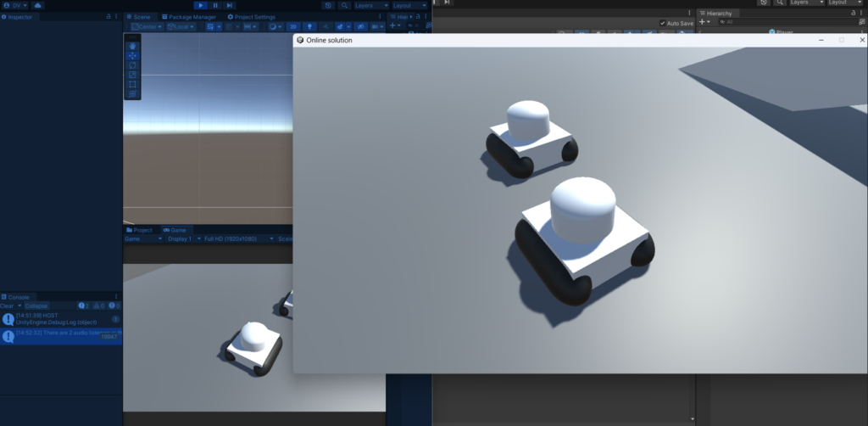The image size is (868, 426).
Task: Select the Rotate tool in Scene view
Action: (132, 65)
